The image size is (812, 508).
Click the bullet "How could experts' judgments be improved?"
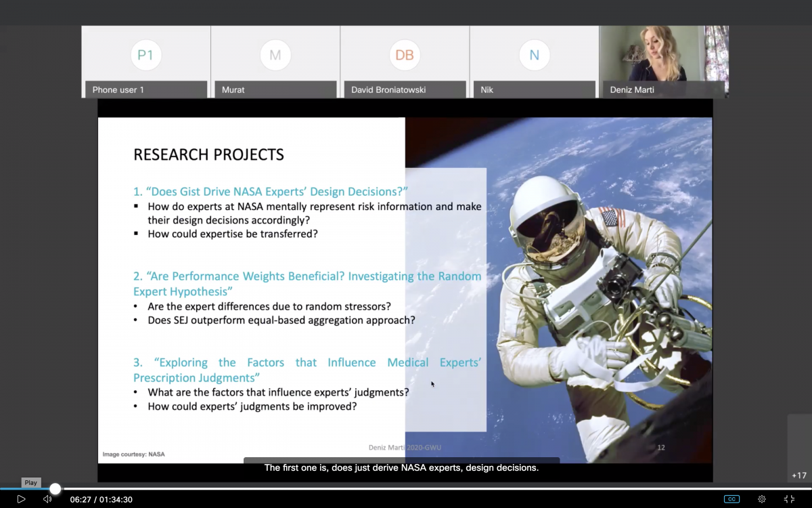(x=252, y=406)
